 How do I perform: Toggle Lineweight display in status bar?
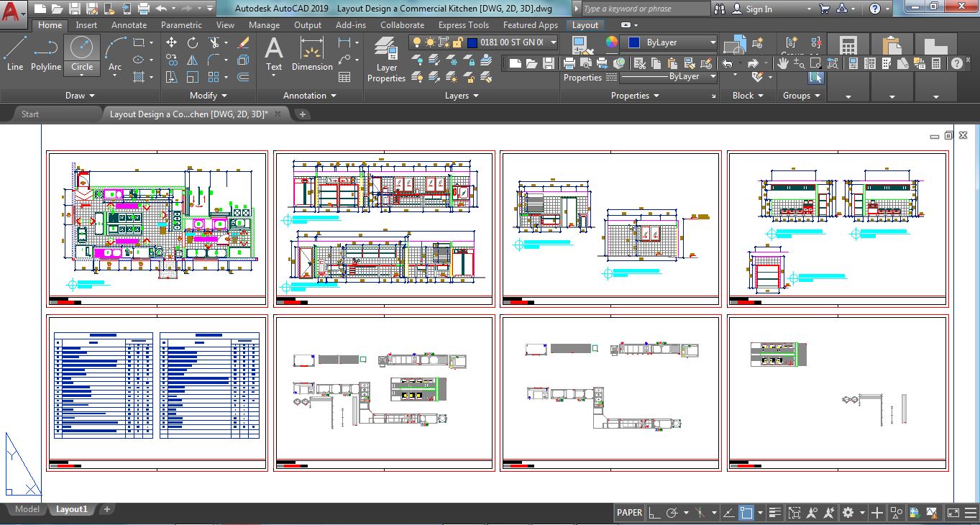775,513
